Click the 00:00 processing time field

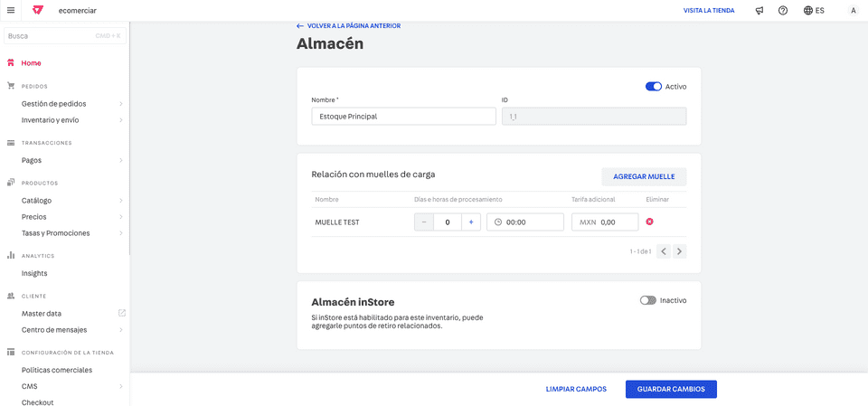click(x=525, y=222)
